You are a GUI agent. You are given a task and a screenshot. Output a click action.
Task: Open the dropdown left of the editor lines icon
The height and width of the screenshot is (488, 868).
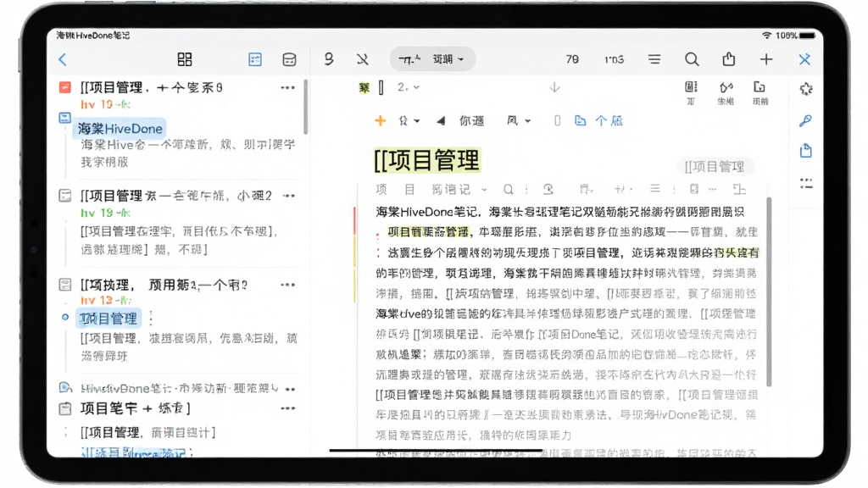point(623,189)
